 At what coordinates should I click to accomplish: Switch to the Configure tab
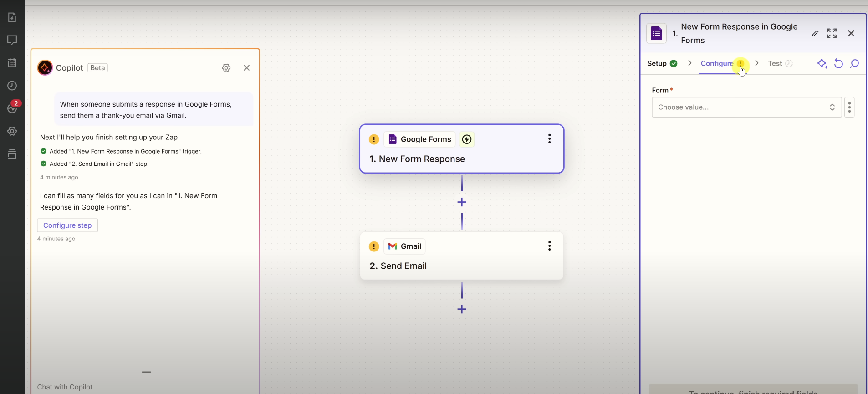(x=722, y=63)
